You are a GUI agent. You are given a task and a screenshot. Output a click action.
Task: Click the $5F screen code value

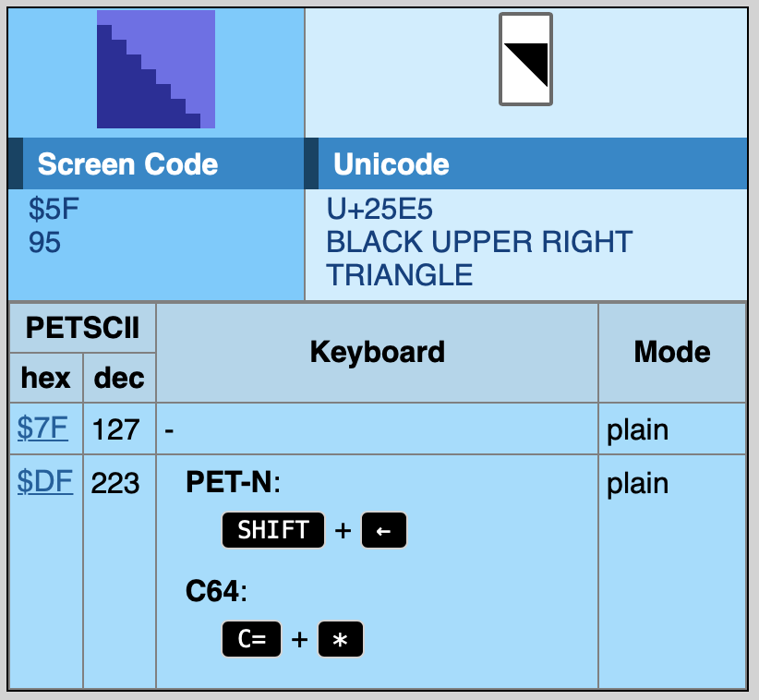coord(54,210)
